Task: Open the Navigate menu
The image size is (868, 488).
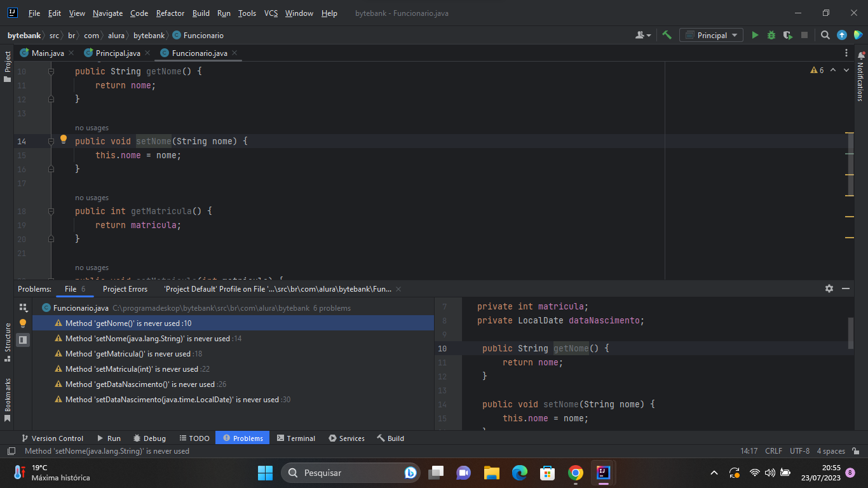Action: click(x=107, y=13)
